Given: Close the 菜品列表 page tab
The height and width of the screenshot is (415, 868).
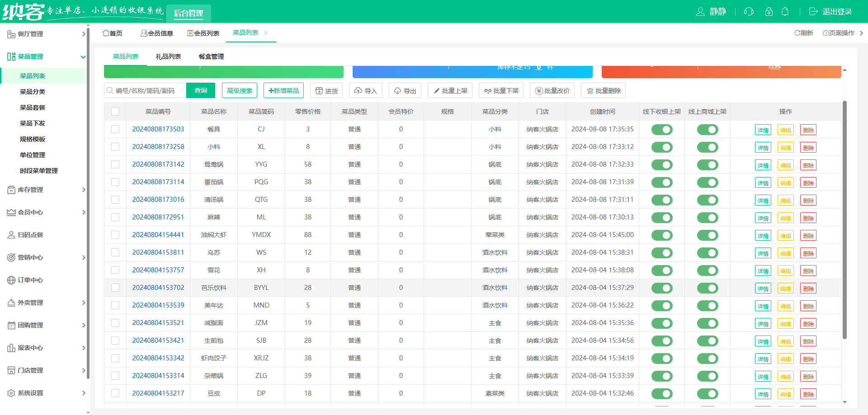Looking at the screenshot, I should 266,33.
